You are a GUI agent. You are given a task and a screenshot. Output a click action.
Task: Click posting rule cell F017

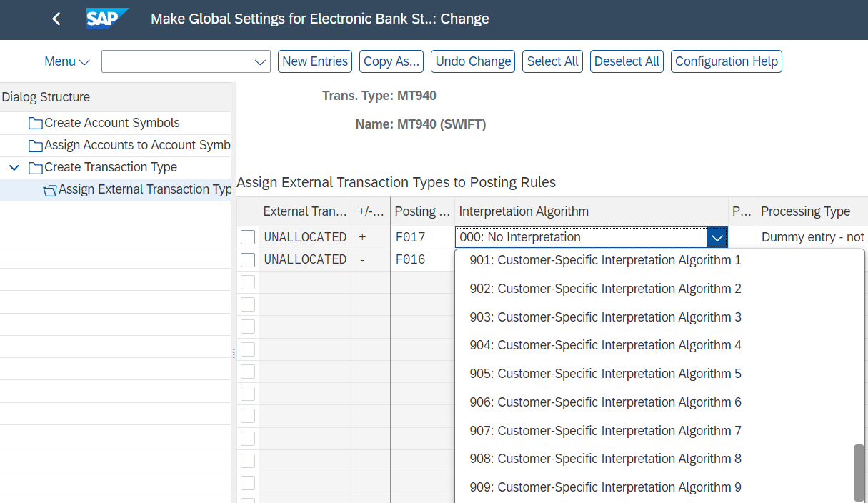coord(422,237)
